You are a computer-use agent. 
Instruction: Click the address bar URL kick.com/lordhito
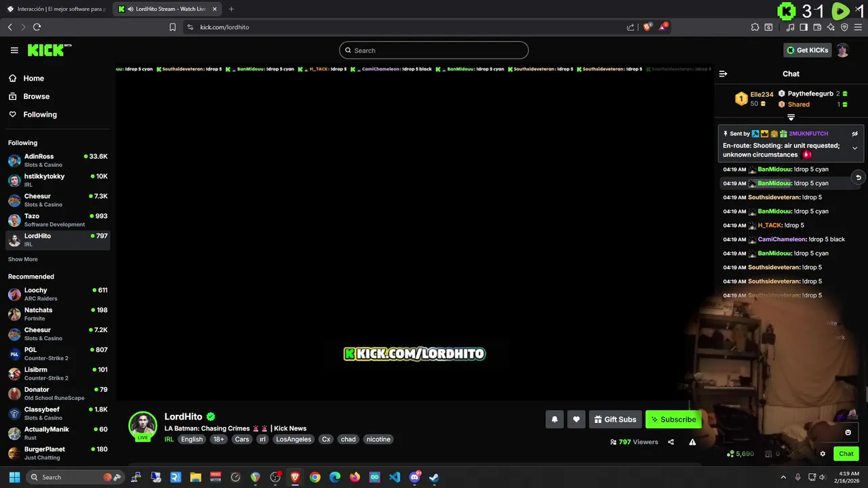coord(224,27)
